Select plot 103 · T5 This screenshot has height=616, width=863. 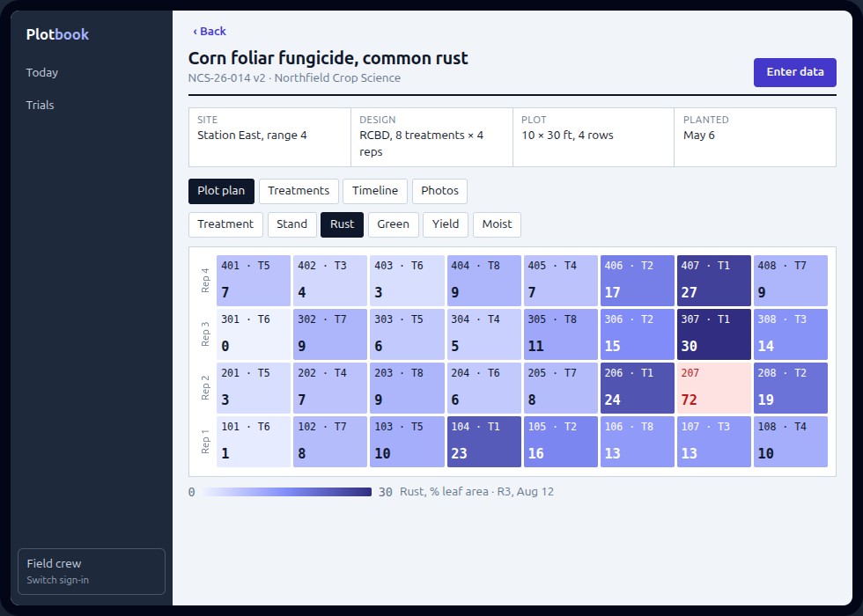[407, 442]
